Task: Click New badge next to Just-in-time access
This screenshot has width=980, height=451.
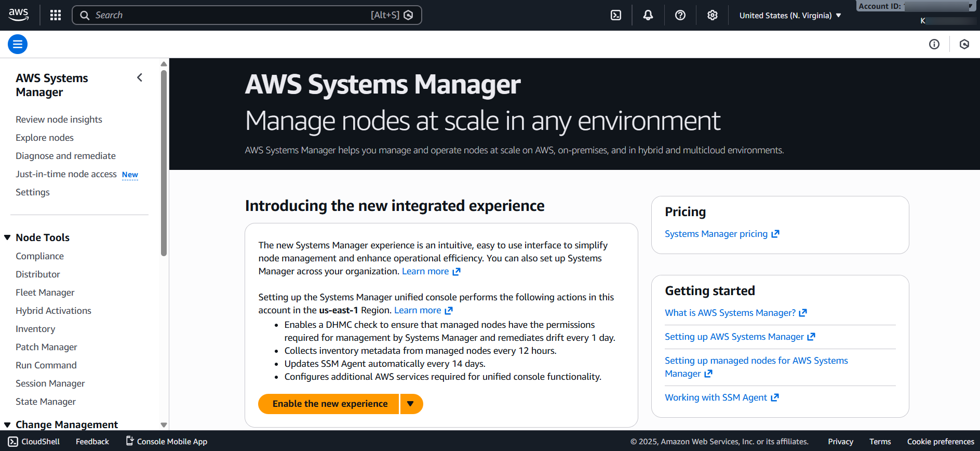Action: pos(130,175)
